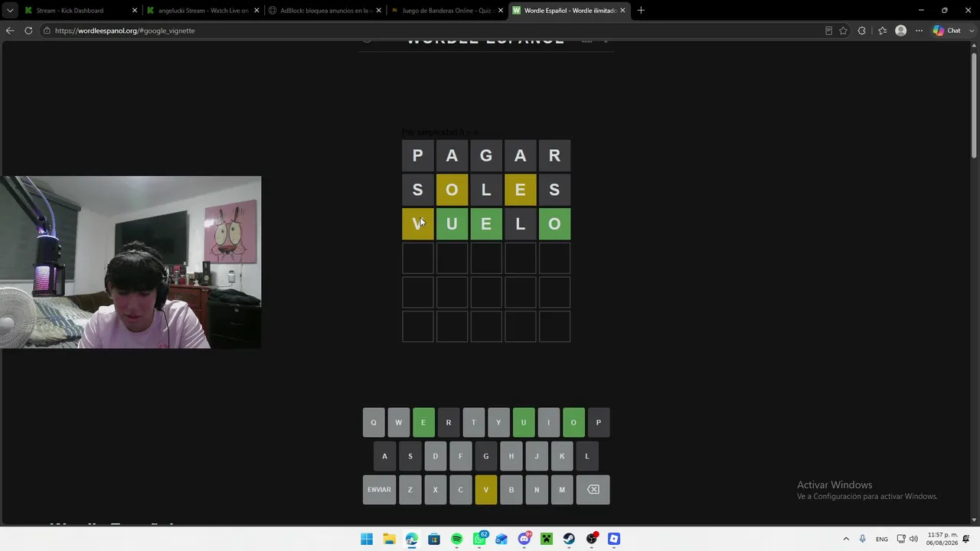980x551 pixels.
Task: Click the Q key on the on-screen keyboard
Action: (374, 422)
